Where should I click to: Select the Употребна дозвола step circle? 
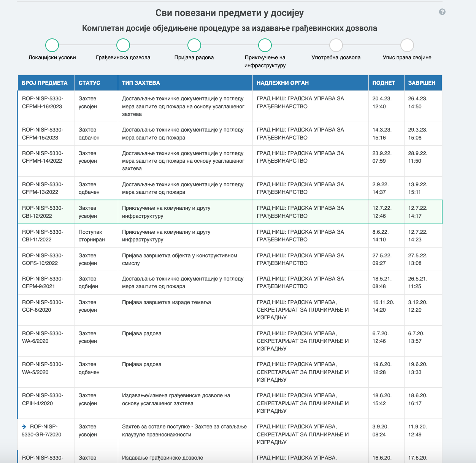point(336,45)
